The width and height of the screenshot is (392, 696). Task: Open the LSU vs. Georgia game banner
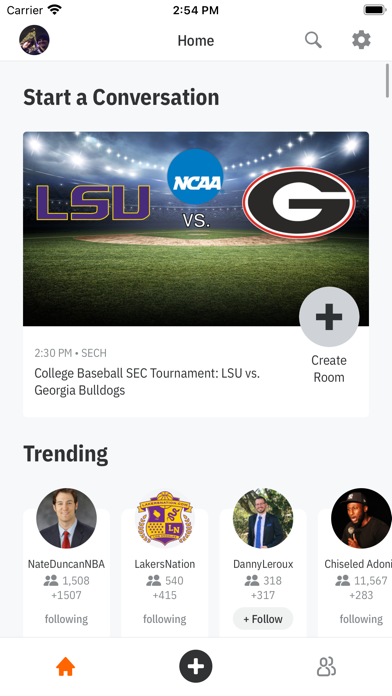196,229
